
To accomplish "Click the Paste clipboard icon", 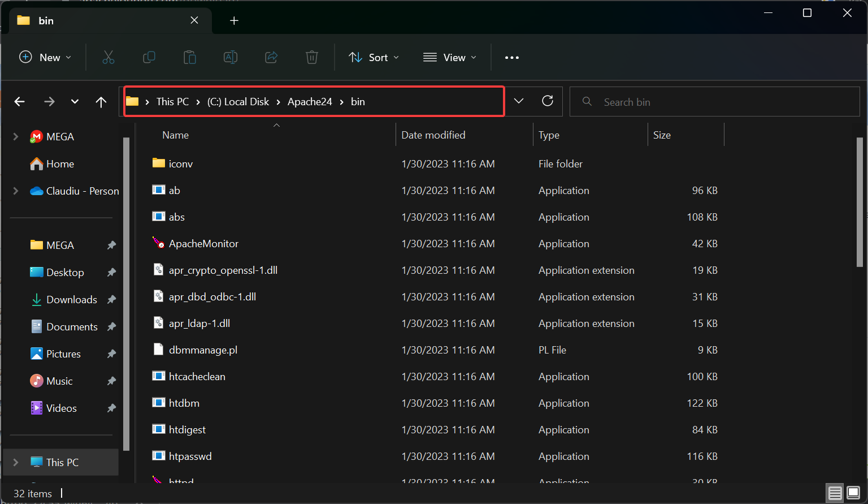I will 190,57.
